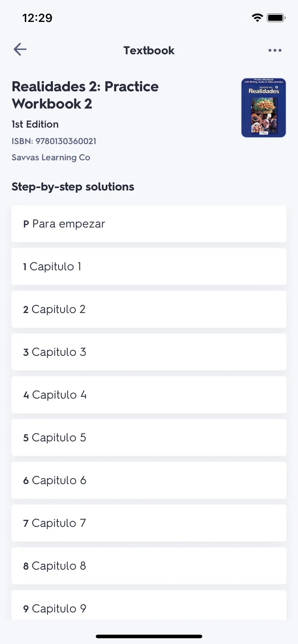The height and width of the screenshot is (644, 298).
Task: Tap Capitulo 8 in the list
Action: pyautogui.click(x=149, y=566)
